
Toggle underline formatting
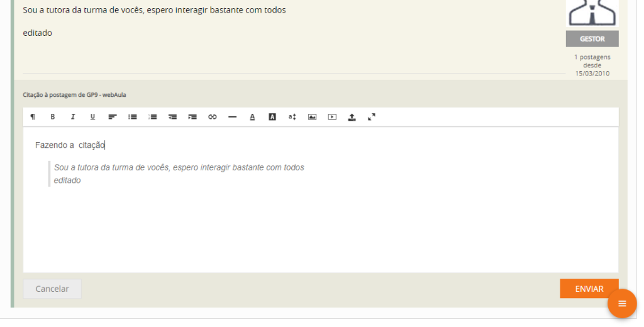[x=92, y=117]
